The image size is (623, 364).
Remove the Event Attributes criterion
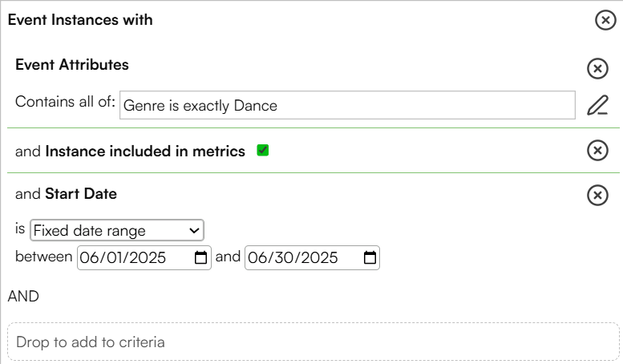click(x=597, y=68)
